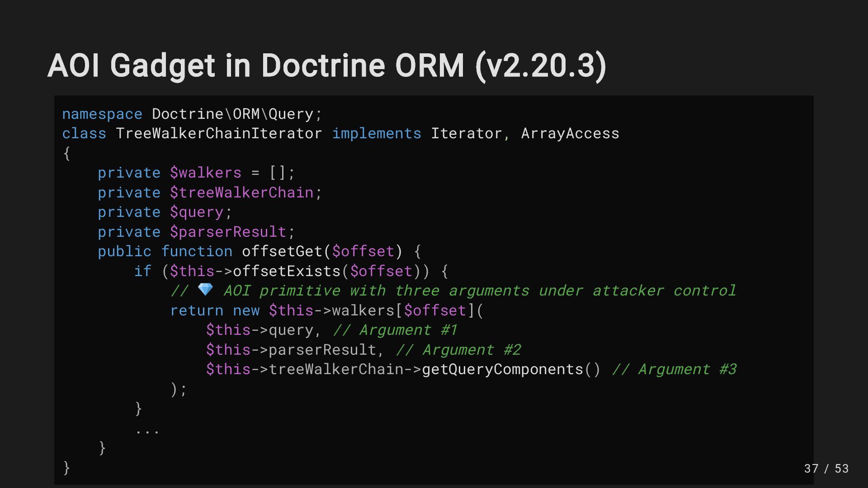Click the diamond emoji in the code comment
The image size is (868, 488).
click(x=206, y=290)
